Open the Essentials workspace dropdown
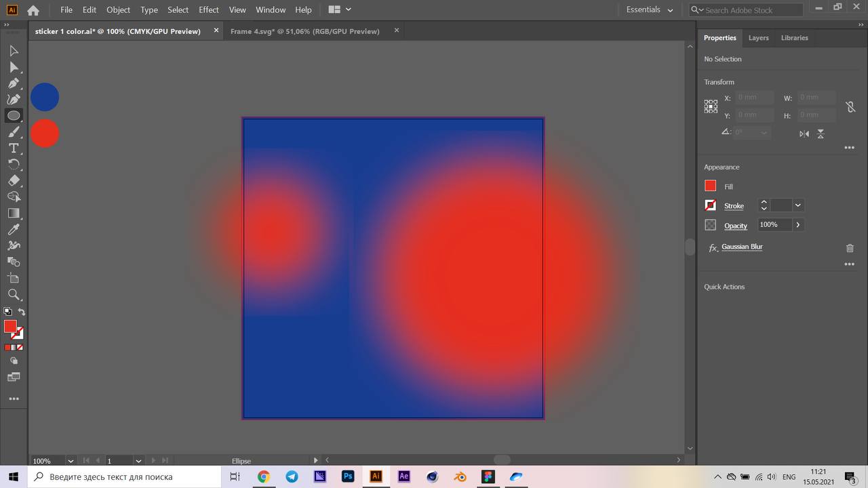The width and height of the screenshot is (868, 488). pos(650,10)
